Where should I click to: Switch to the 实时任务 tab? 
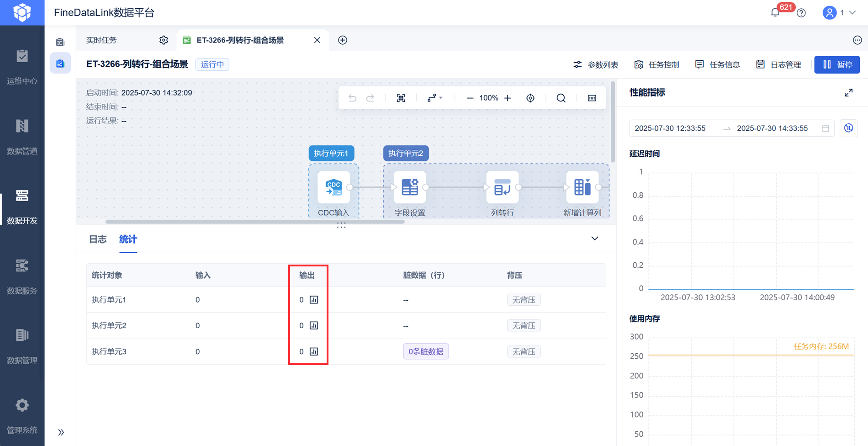102,40
